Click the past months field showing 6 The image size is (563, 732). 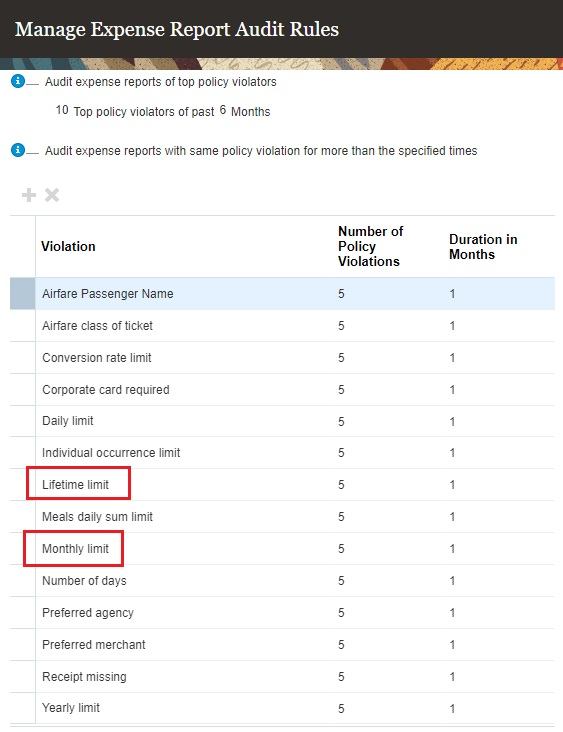[223, 110]
